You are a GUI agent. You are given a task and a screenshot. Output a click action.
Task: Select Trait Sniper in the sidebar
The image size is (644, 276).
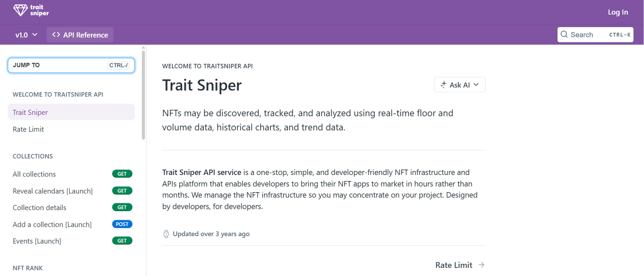pyautogui.click(x=30, y=113)
